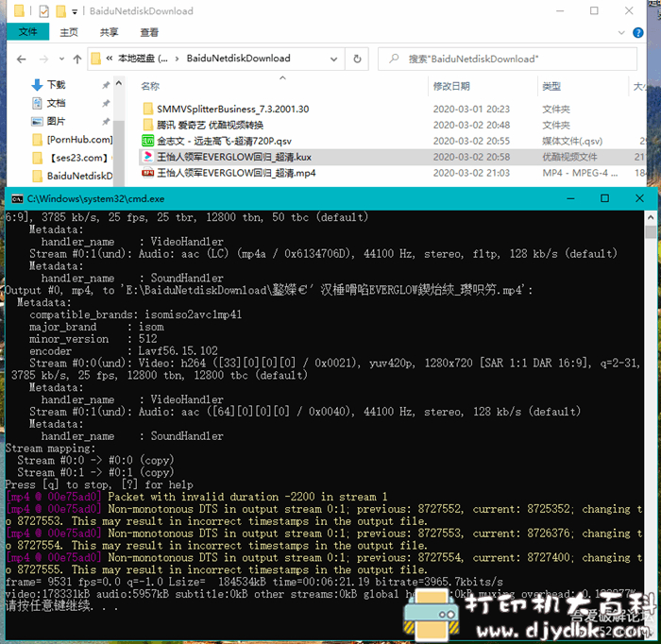Select the 王怡人领军EVERGLOW回归_超清.mp4 file
Viewport: 661px width, 644px height.
236,173
